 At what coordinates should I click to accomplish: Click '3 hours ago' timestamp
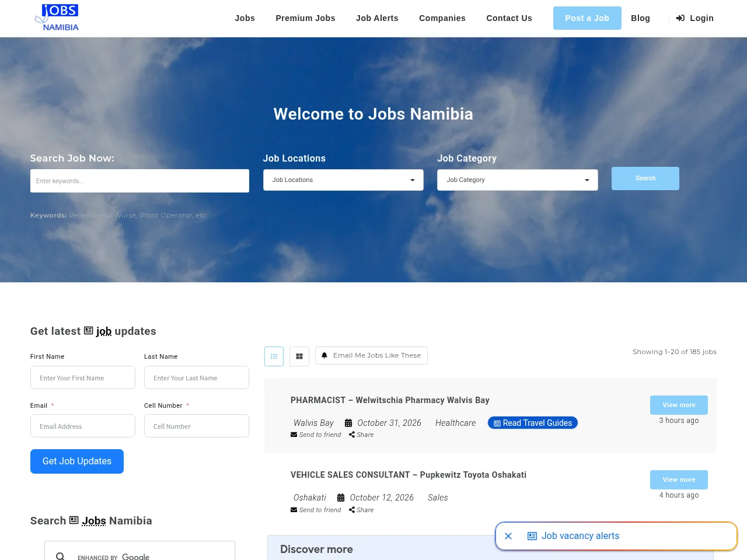tap(679, 421)
